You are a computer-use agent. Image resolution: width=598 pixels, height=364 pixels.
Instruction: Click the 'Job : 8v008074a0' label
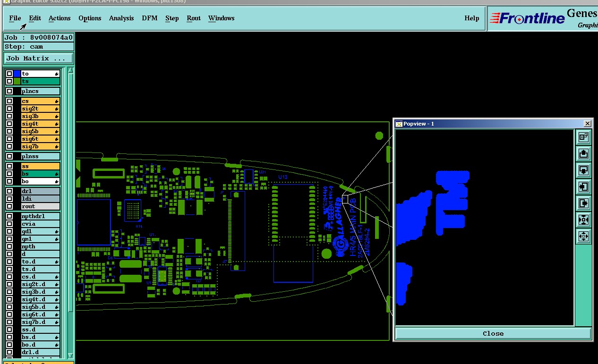pyautogui.click(x=39, y=38)
